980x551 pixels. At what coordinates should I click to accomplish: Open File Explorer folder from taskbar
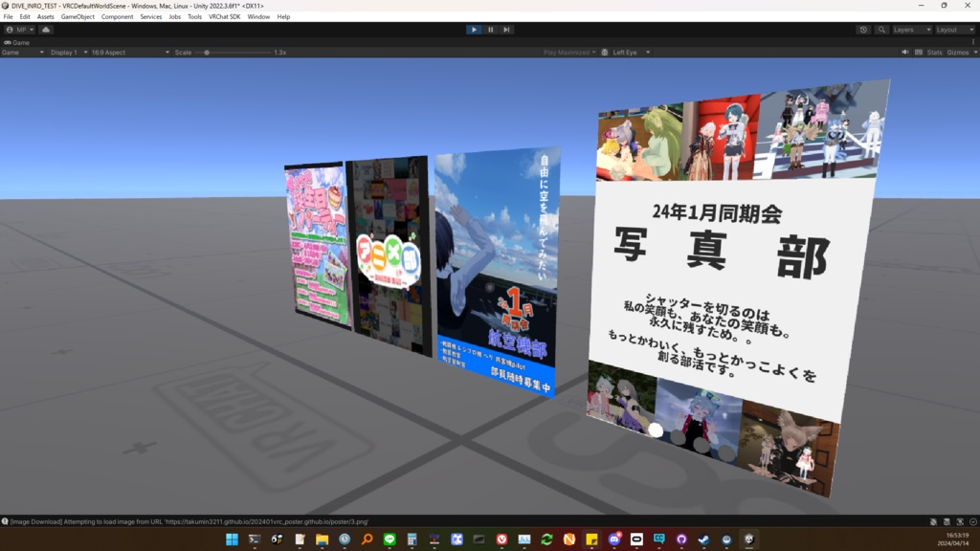[x=322, y=540]
